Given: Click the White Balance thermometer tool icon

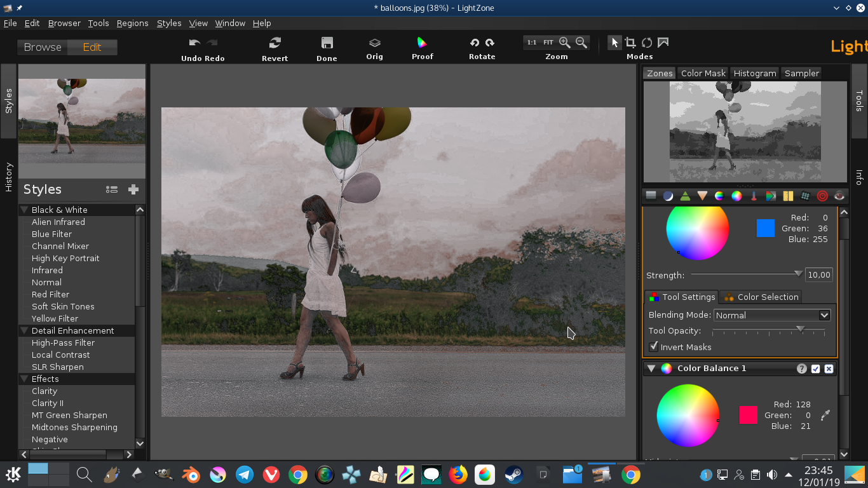Looking at the screenshot, I should point(754,196).
